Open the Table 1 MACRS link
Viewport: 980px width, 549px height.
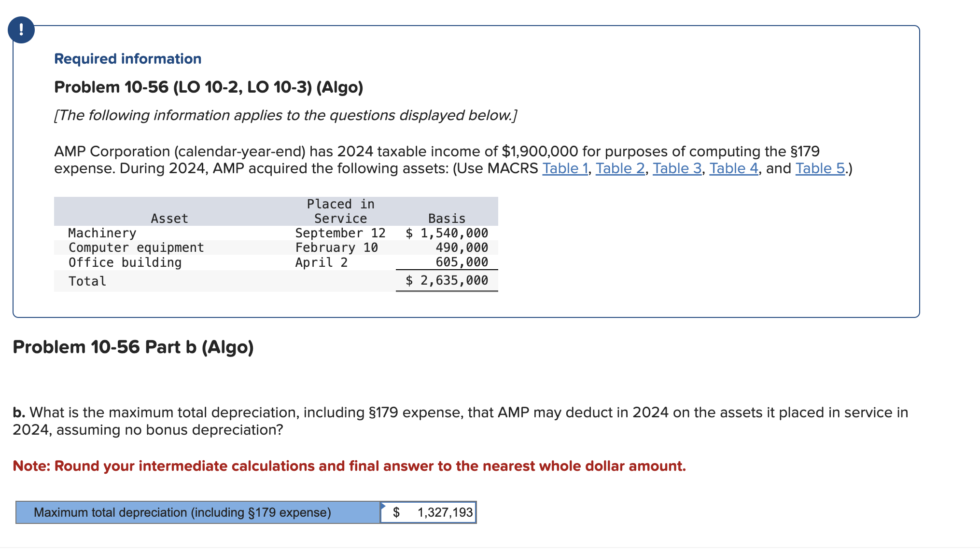click(x=565, y=168)
